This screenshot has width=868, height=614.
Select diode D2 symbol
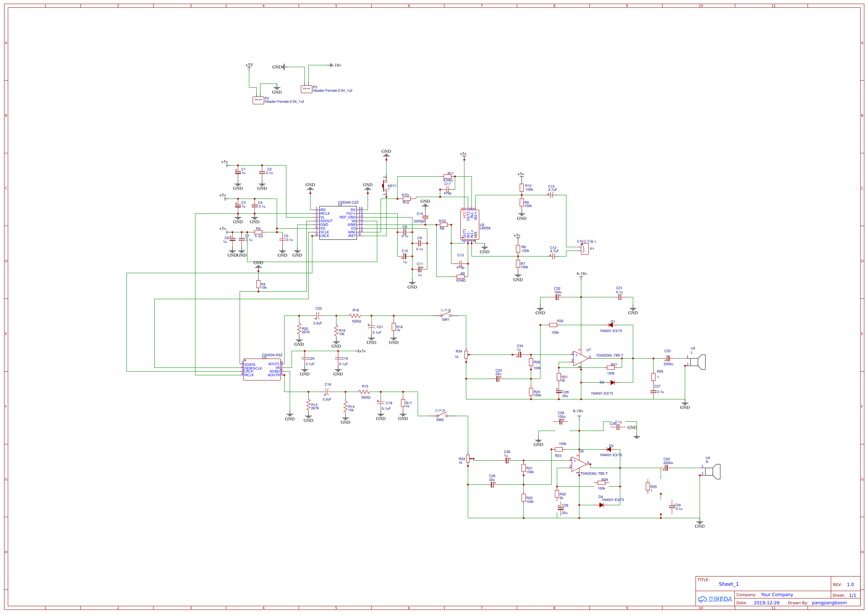tap(612, 382)
